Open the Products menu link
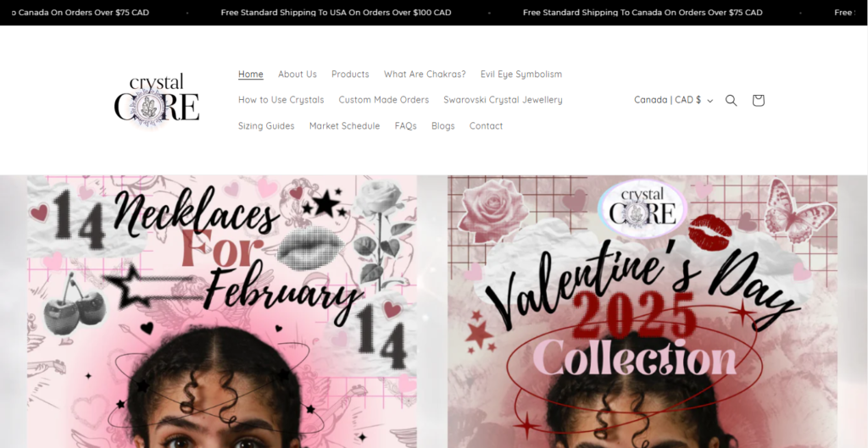Screen dimensions: 868x448 350,75
